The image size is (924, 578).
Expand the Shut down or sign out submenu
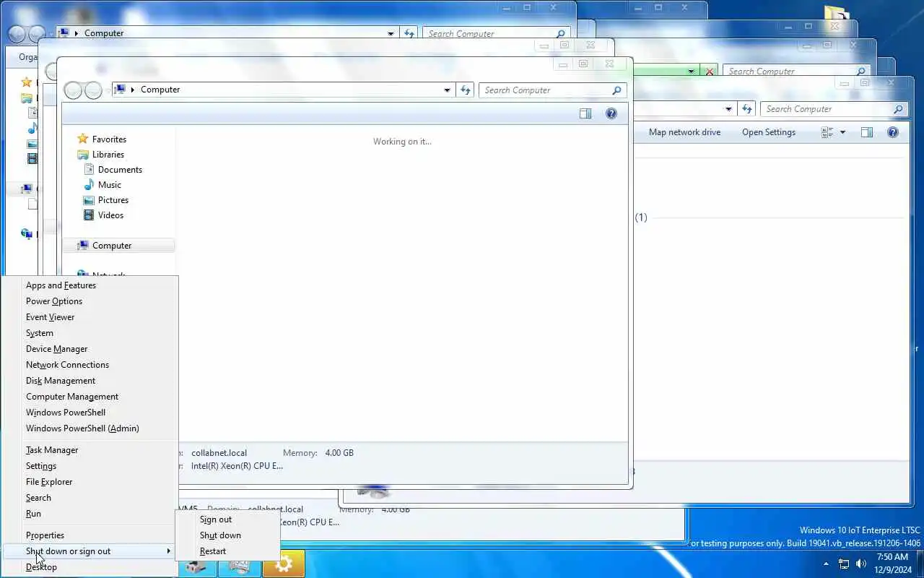coord(90,551)
